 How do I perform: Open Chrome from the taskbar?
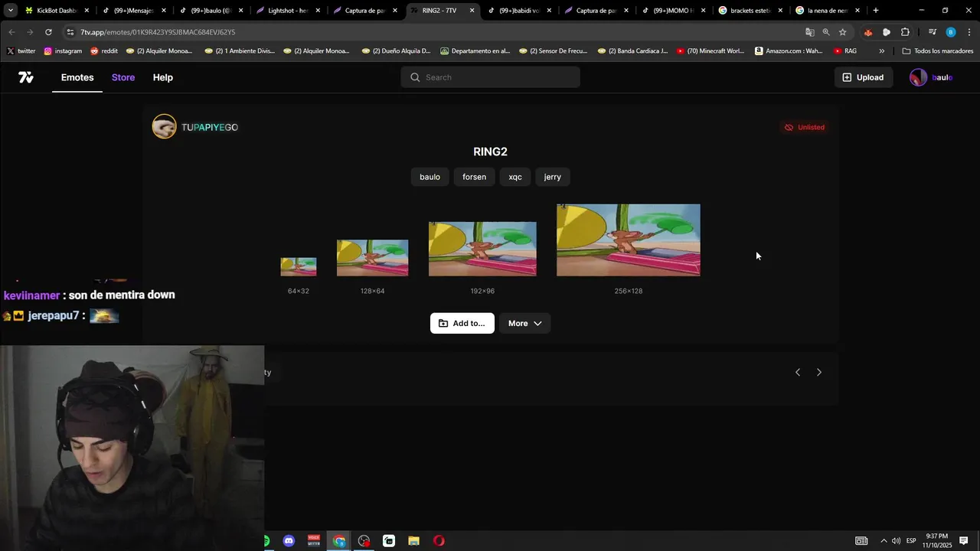click(339, 541)
